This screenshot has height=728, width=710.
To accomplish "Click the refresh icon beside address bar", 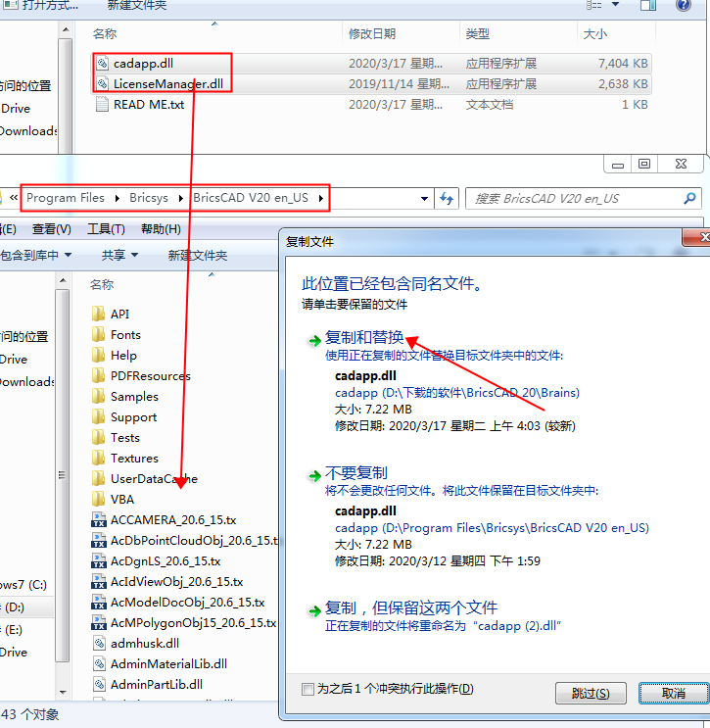I will (447, 198).
